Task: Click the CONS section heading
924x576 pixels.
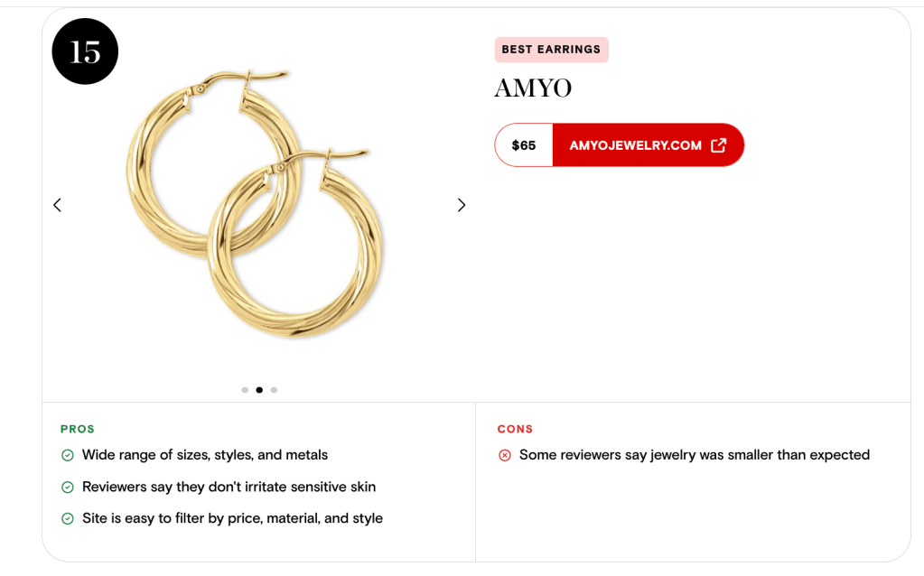Action: (x=515, y=429)
